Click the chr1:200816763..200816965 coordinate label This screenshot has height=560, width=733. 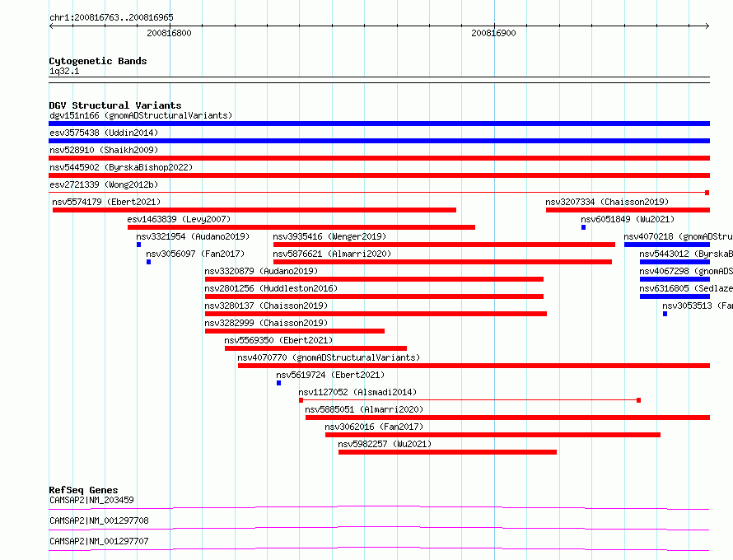pos(111,17)
